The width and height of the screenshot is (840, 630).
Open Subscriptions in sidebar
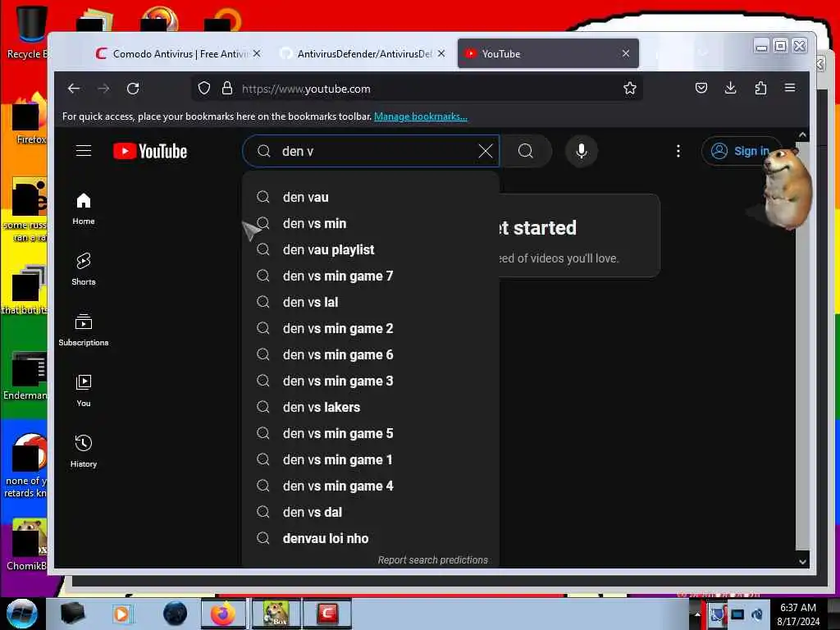pos(84,330)
